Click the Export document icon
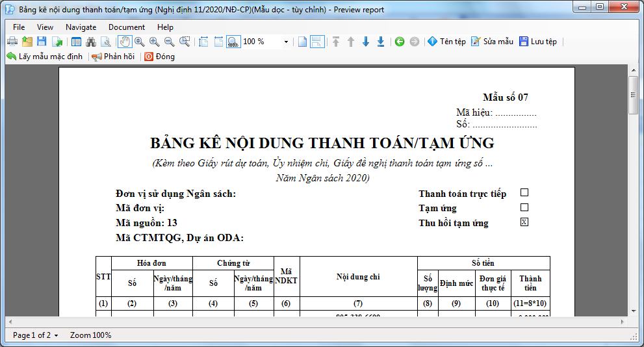 click(57, 42)
